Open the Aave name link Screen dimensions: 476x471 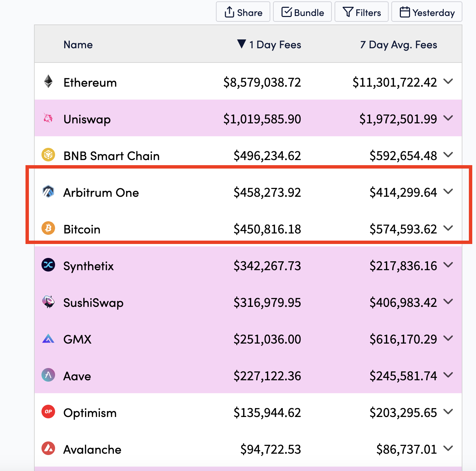[77, 376]
